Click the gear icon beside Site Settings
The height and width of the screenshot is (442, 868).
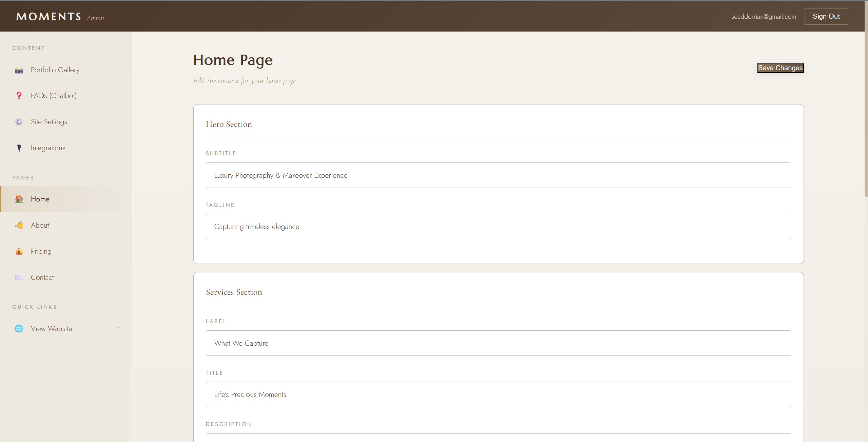19,122
